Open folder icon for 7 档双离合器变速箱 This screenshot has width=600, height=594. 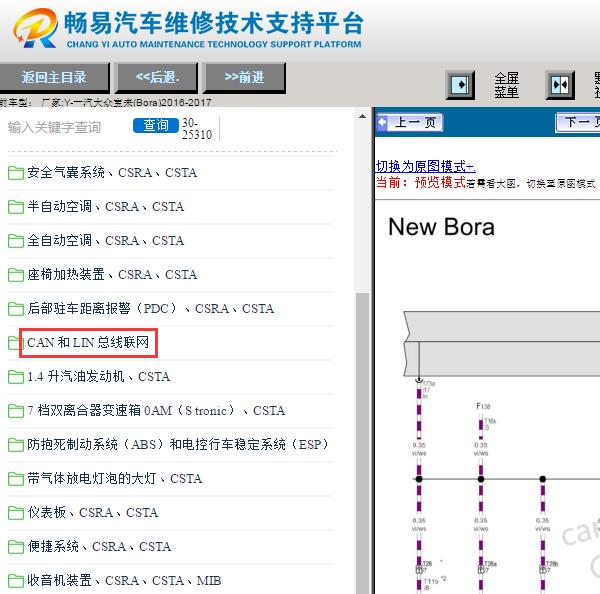pyautogui.click(x=16, y=411)
